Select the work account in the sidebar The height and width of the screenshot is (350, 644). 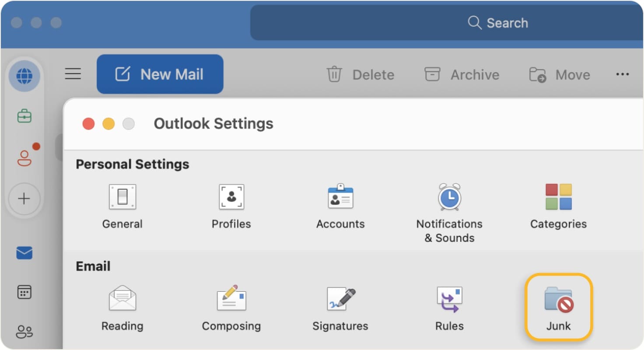(24, 116)
